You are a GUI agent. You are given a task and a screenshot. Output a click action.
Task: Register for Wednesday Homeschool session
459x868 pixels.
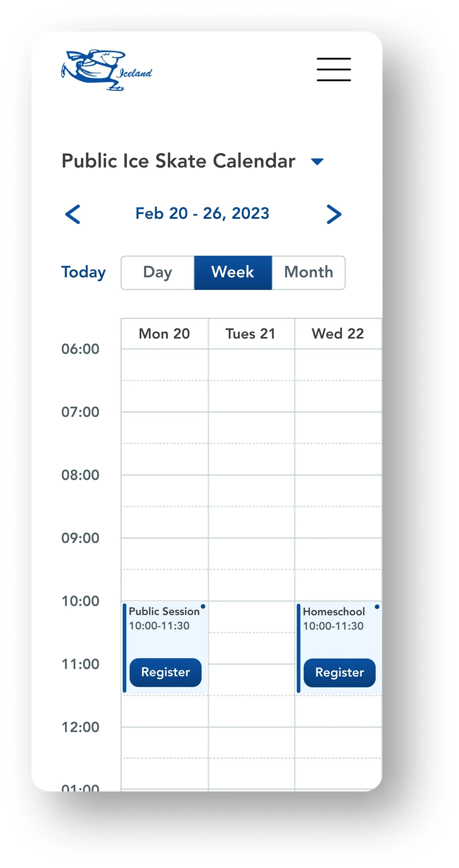pos(340,673)
